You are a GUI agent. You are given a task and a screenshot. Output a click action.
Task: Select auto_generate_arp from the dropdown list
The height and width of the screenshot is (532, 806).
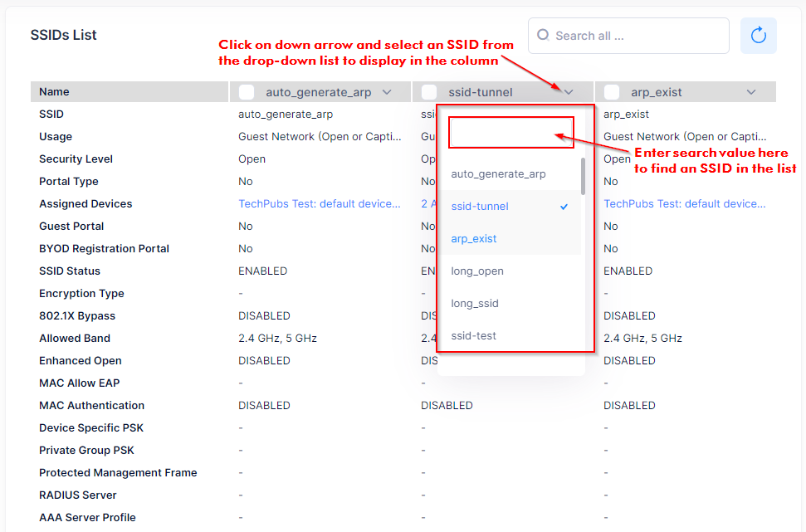tap(498, 174)
